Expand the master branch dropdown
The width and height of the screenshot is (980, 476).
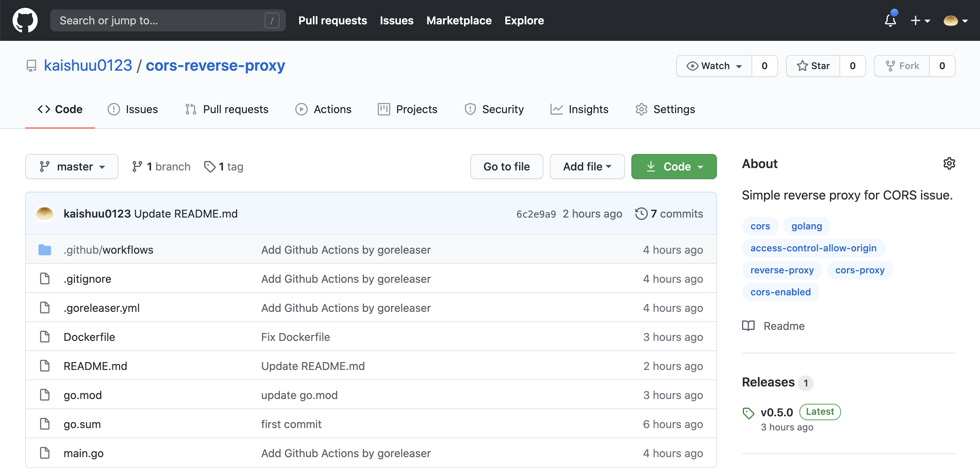coord(71,167)
